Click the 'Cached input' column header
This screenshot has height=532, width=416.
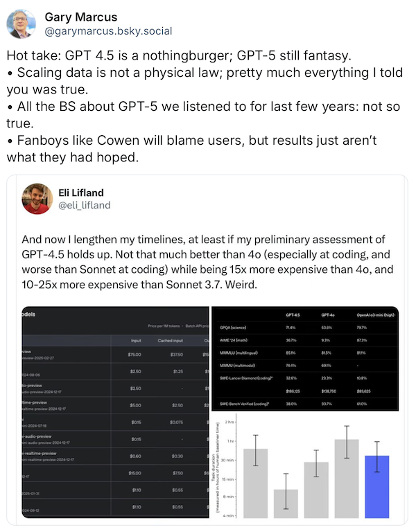[x=170, y=340]
